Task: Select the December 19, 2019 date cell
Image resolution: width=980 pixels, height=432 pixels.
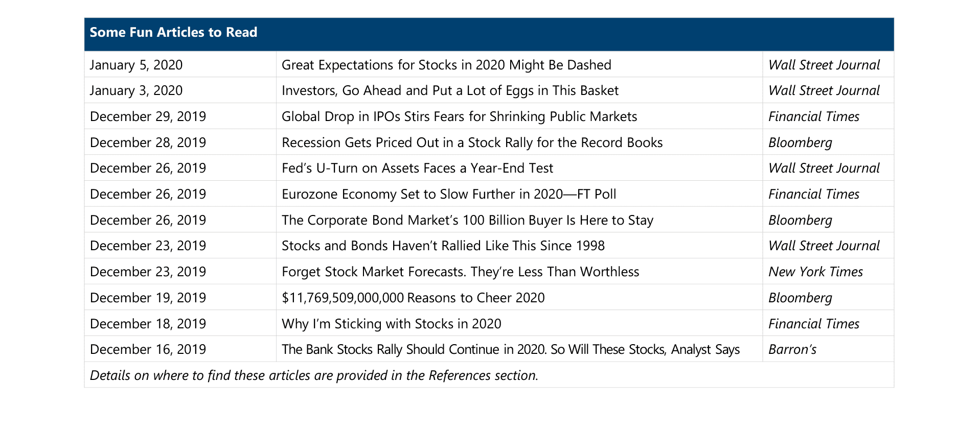Action: (148, 298)
